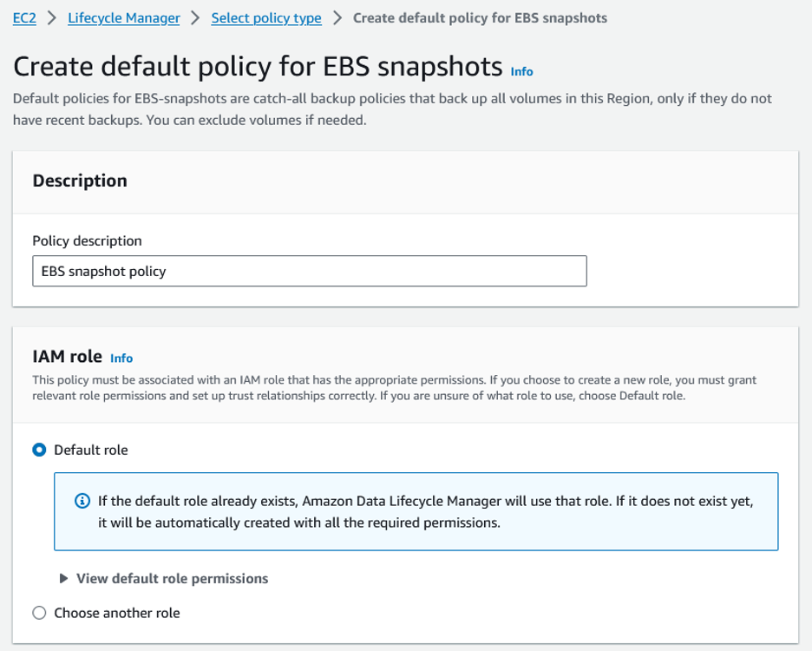812x651 pixels.
Task: Click the Policy description input field
Action: click(309, 271)
